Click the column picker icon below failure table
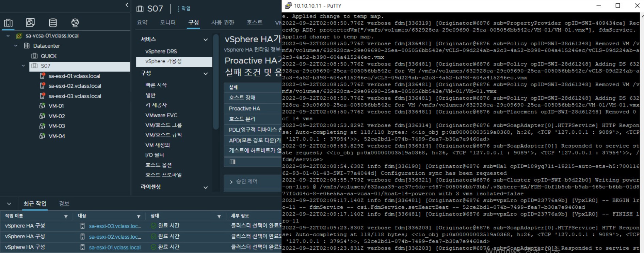This screenshot has width=644, height=253. tap(232, 162)
